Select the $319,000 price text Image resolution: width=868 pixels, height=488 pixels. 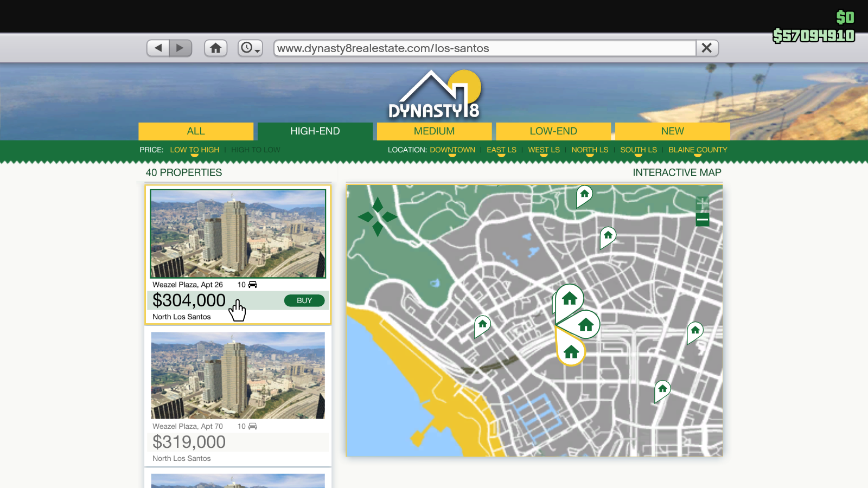(189, 442)
